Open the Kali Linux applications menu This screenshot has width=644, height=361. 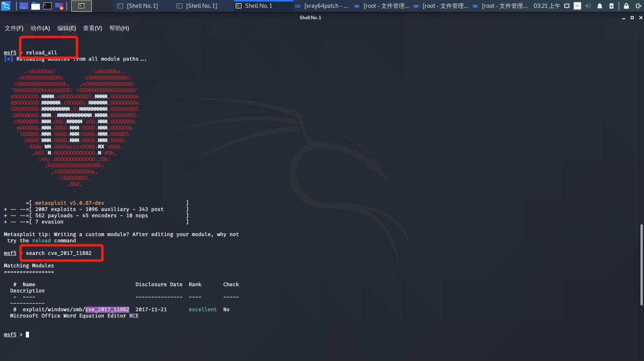tap(6, 6)
